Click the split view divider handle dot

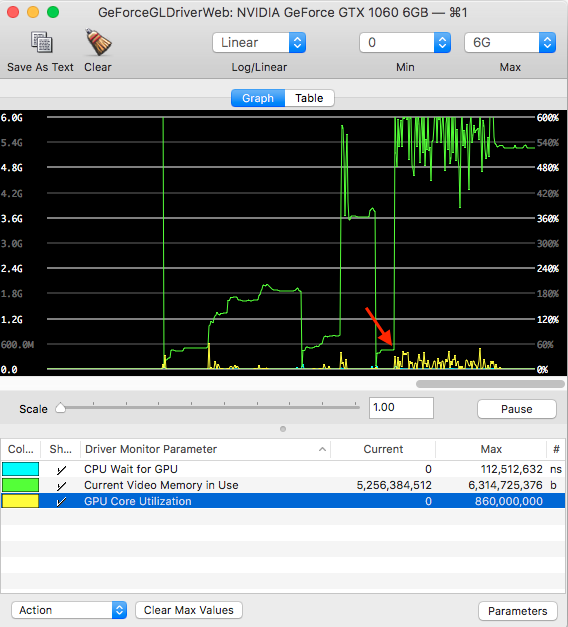[x=283, y=429]
